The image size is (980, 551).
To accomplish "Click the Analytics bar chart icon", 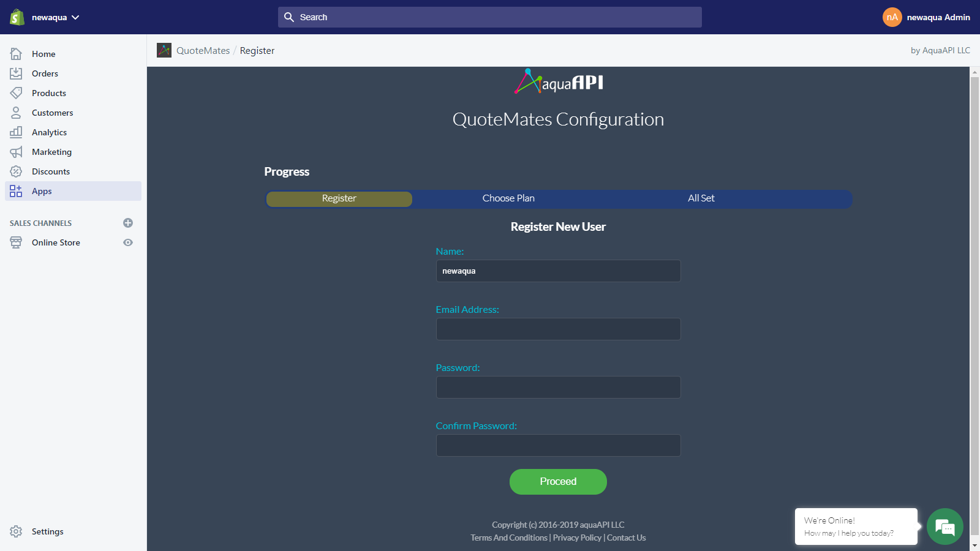I will coord(16,132).
